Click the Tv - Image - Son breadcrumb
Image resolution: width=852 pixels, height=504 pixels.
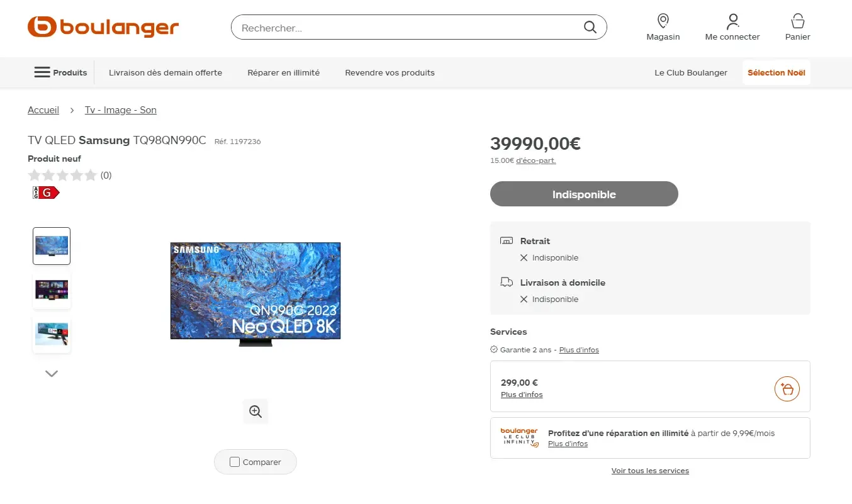tap(121, 110)
